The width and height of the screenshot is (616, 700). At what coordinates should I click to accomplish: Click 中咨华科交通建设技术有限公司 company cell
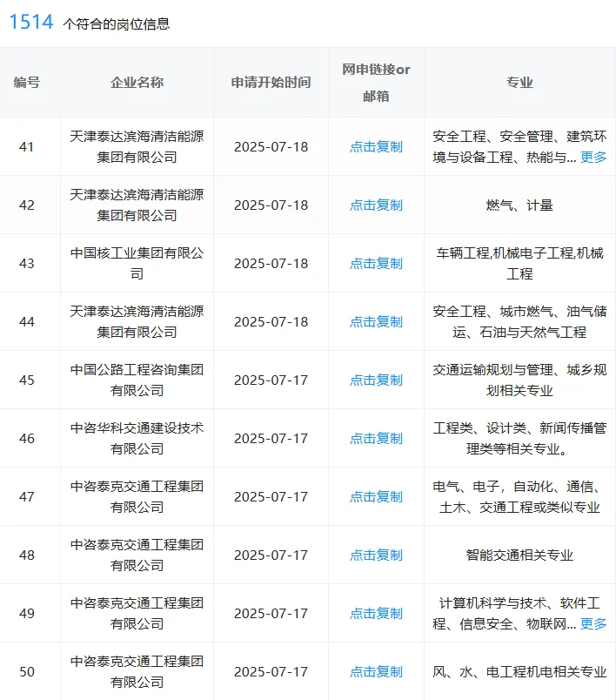(x=137, y=439)
